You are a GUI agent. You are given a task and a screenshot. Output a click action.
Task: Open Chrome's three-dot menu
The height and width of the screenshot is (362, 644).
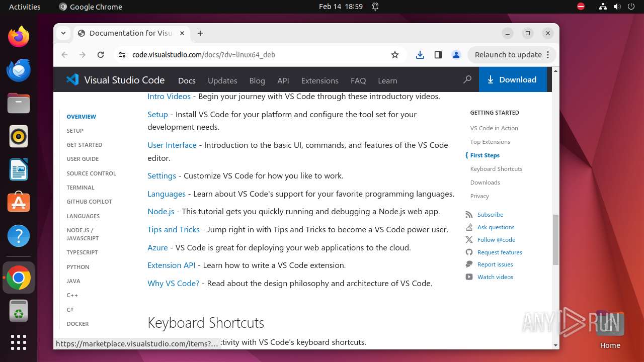pyautogui.click(x=548, y=55)
